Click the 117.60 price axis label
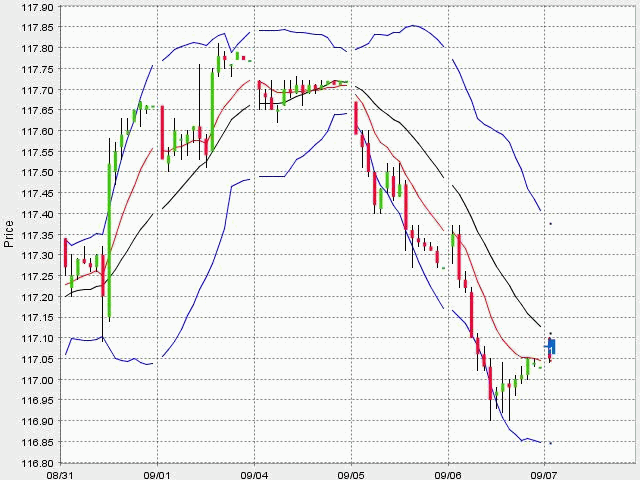This screenshot has height=480, width=640. click(37, 131)
